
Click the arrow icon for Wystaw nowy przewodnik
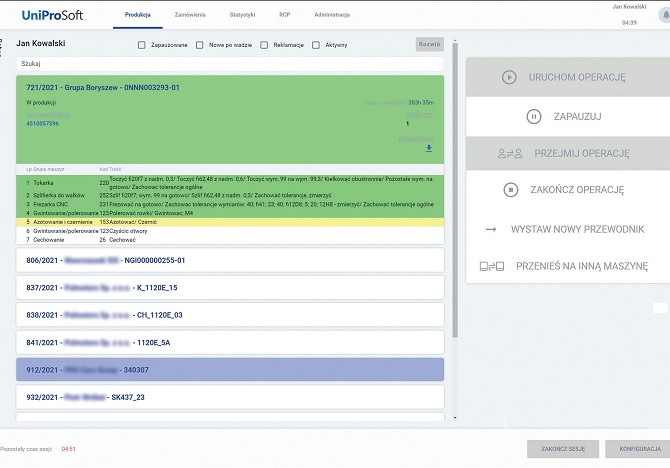click(x=491, y=229)
